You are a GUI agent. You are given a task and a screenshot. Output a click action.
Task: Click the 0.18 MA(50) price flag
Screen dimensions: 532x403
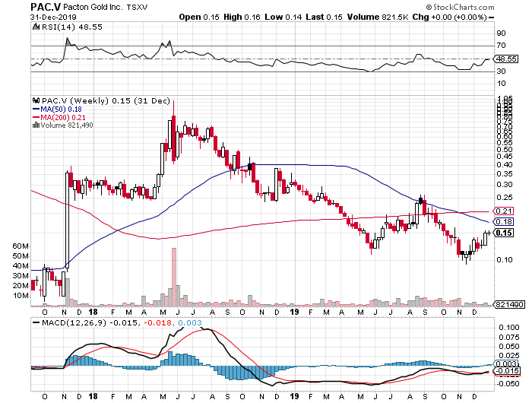click(503, 222)
